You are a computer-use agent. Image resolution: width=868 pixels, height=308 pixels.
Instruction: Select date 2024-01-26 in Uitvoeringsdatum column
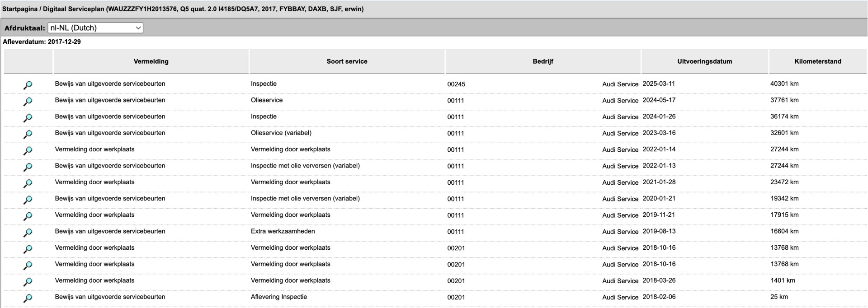pyautogui.click(x=659, y=117)
